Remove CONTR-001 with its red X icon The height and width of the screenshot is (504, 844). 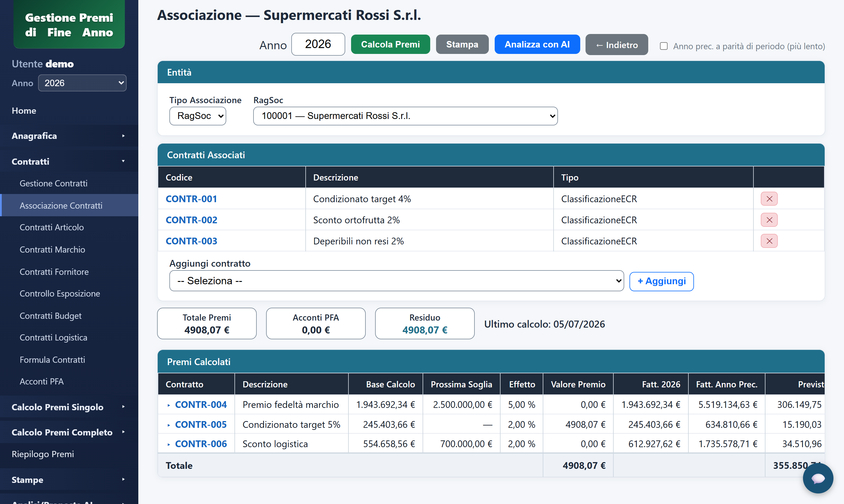coord(769,199)
